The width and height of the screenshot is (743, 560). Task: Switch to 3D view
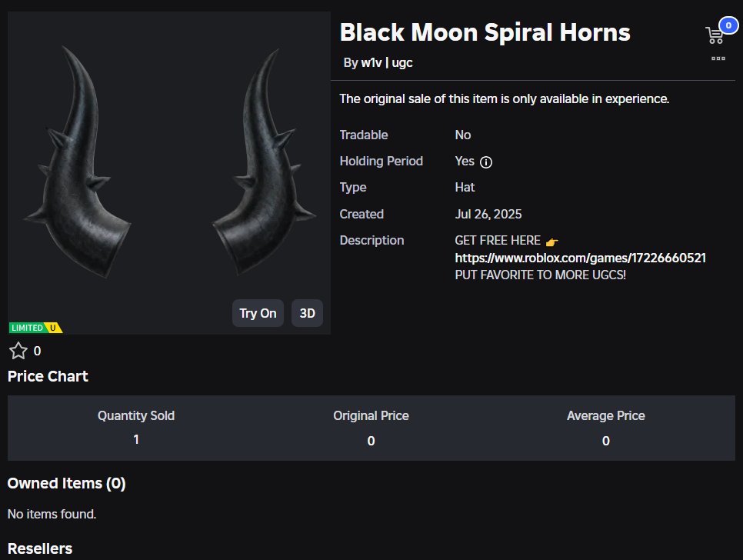[x=307, y=313]
